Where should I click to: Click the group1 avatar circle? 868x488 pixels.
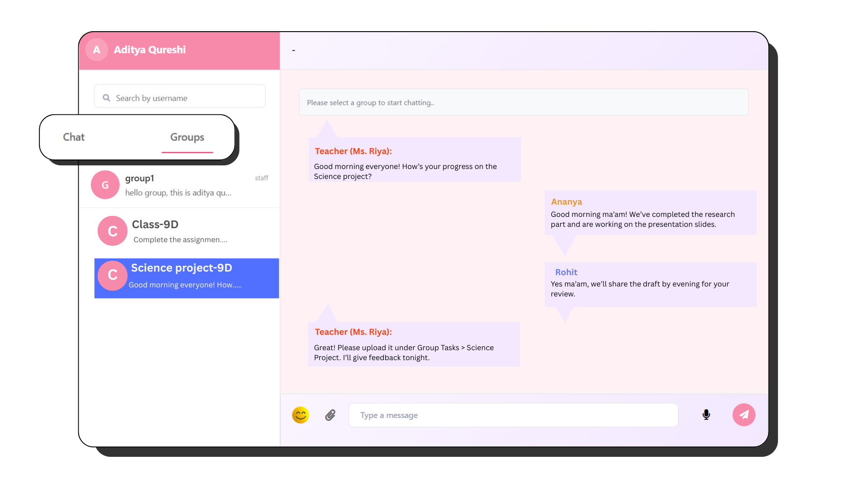[x=105, y=185]
